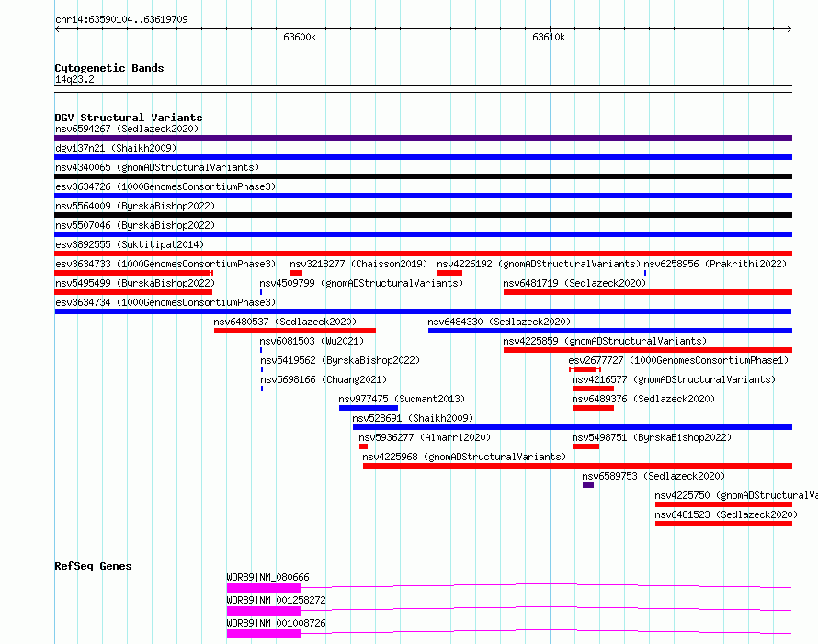Click the small red bar under nsv5936277
Screen dimensions: 818x644
(x=364, y=446)
